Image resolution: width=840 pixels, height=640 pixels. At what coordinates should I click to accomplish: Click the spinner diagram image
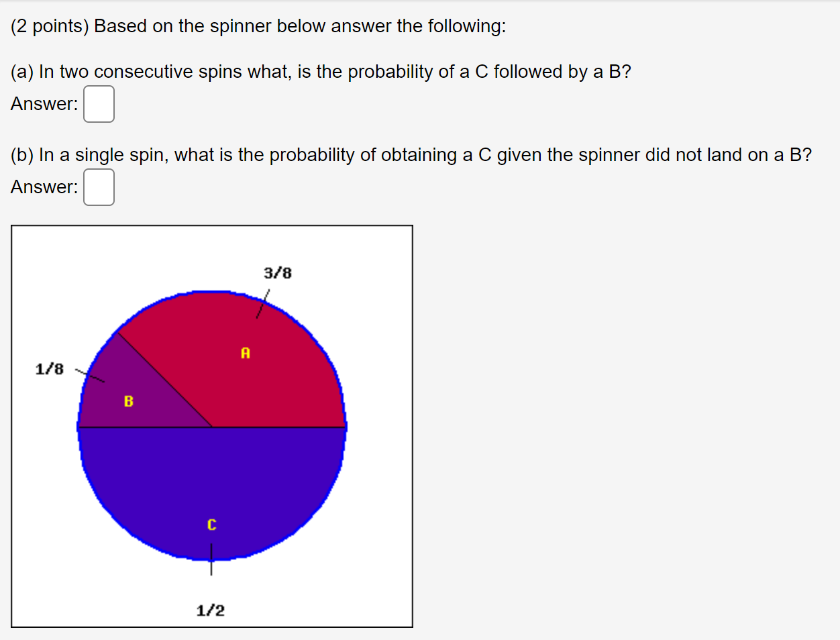(x=211, y=426)
